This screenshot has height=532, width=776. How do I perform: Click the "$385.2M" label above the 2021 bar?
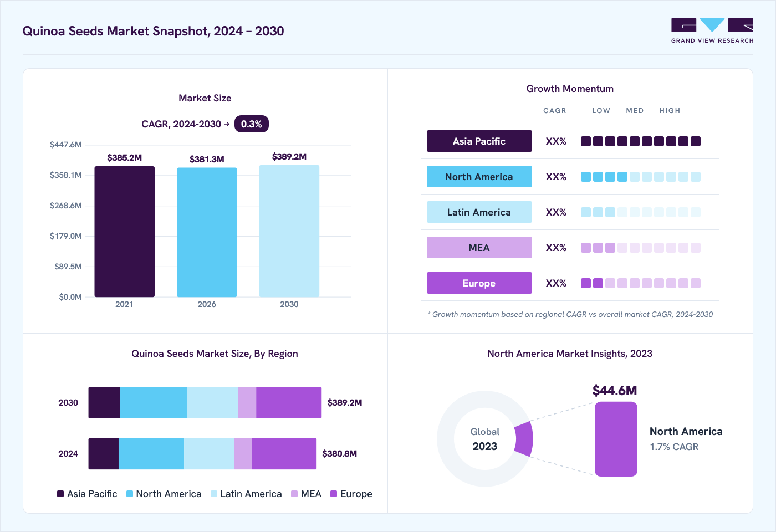pos(125,158)
